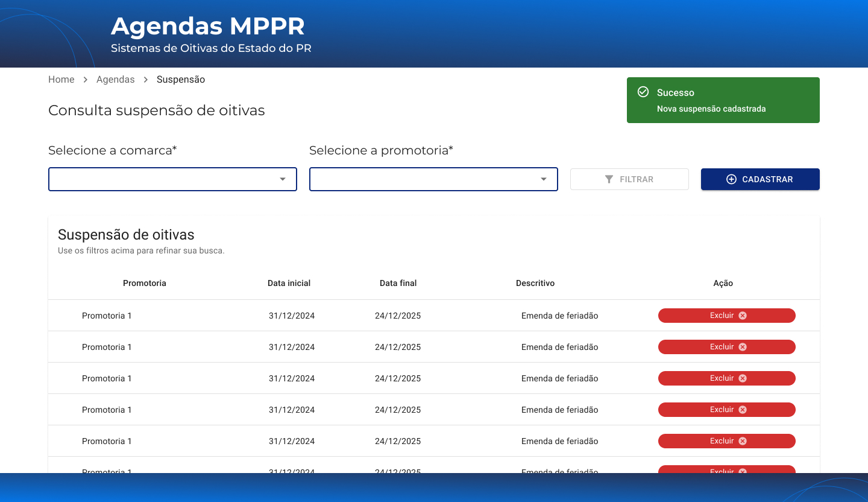Click 'Promotoria 1' in the third row
Viewport: 868px width, 502px height.
click(x=107, y=378)
